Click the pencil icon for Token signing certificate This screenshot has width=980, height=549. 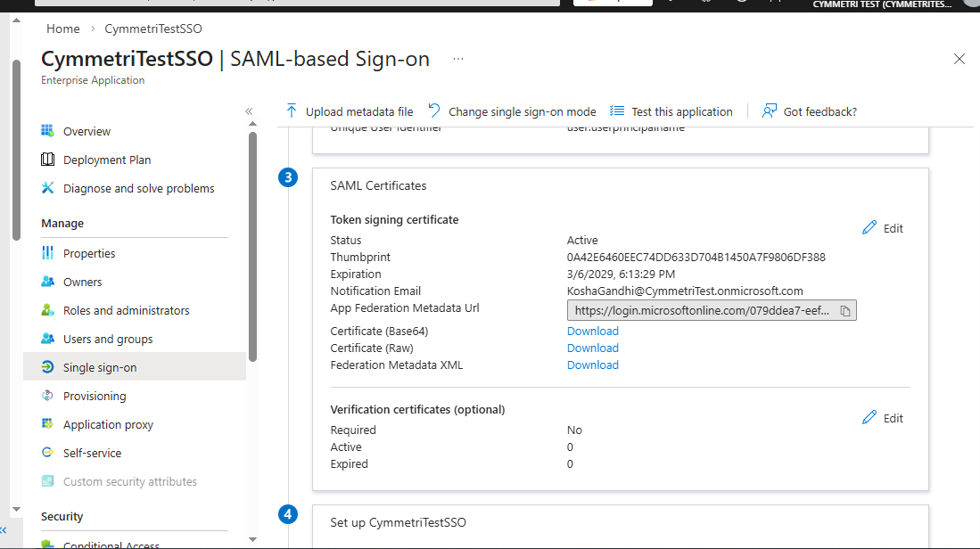point(869,227)
